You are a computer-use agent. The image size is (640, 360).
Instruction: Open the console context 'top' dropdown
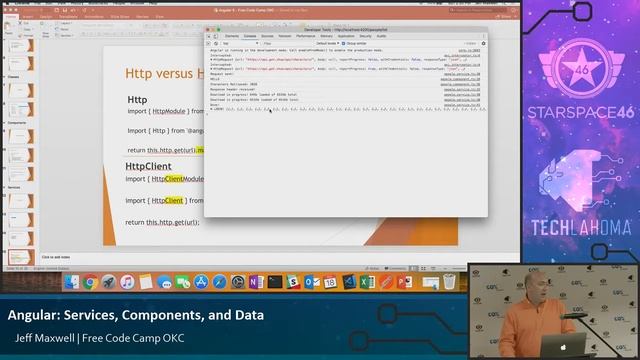point(240,43)
